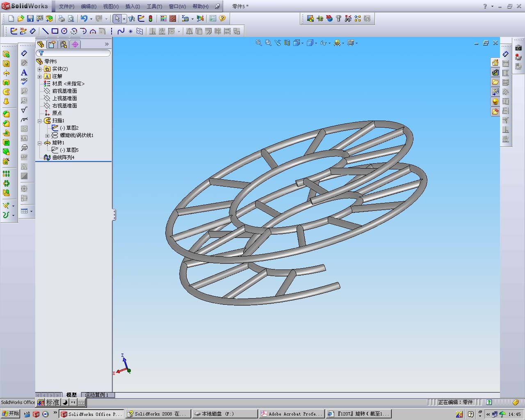Open the 工具(T) menu

[154, 7]
